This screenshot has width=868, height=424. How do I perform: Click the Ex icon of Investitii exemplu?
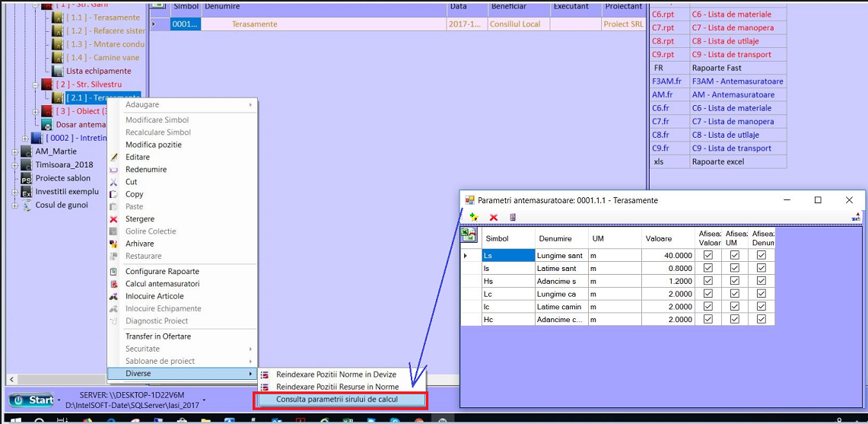click(x=26, y=192)
